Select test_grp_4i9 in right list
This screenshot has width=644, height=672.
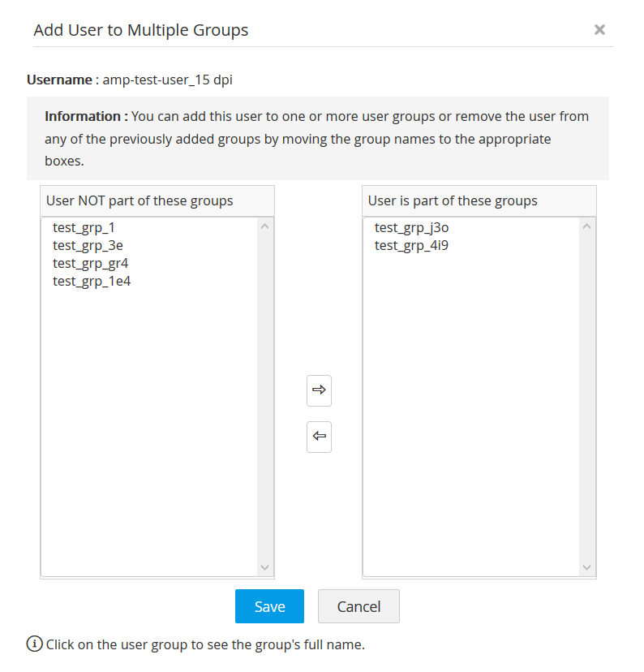(411, 246)
